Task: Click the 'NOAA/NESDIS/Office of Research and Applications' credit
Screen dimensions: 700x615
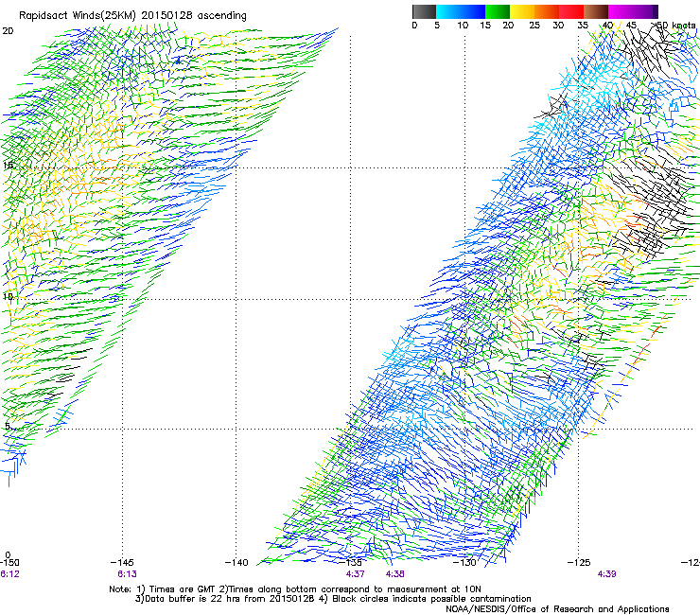Action: coord(557,609)
